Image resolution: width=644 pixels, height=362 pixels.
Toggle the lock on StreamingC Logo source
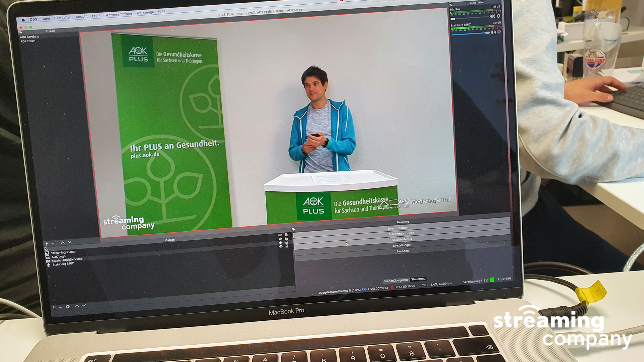click(286, 235)
